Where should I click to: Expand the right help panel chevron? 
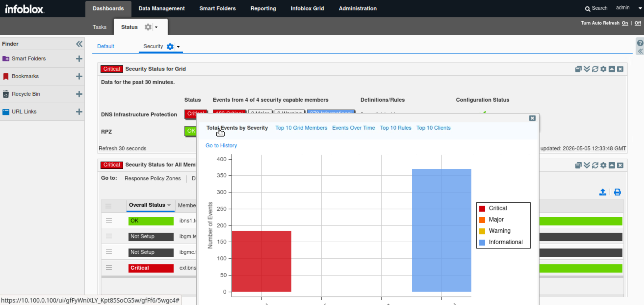tap(640, 51)
